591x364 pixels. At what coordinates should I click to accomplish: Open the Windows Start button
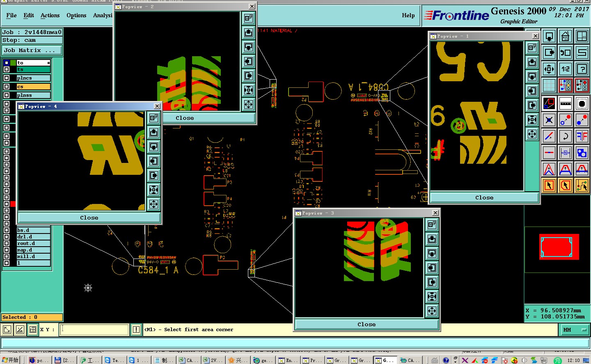tap(11, 360)
